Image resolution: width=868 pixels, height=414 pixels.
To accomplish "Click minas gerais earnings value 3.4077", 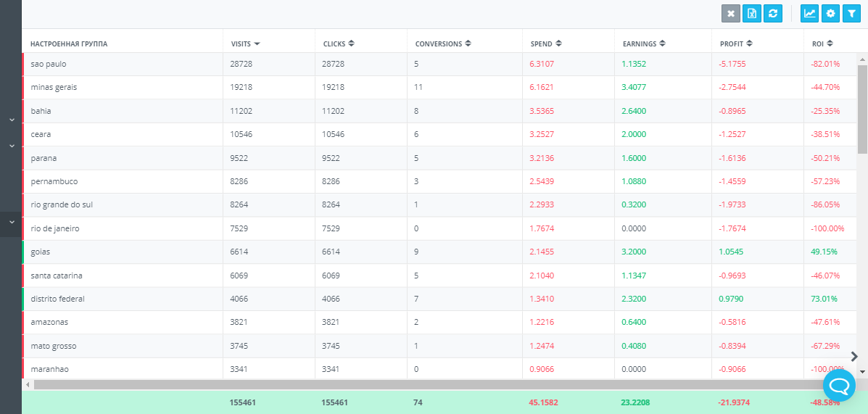I will 635,88.
